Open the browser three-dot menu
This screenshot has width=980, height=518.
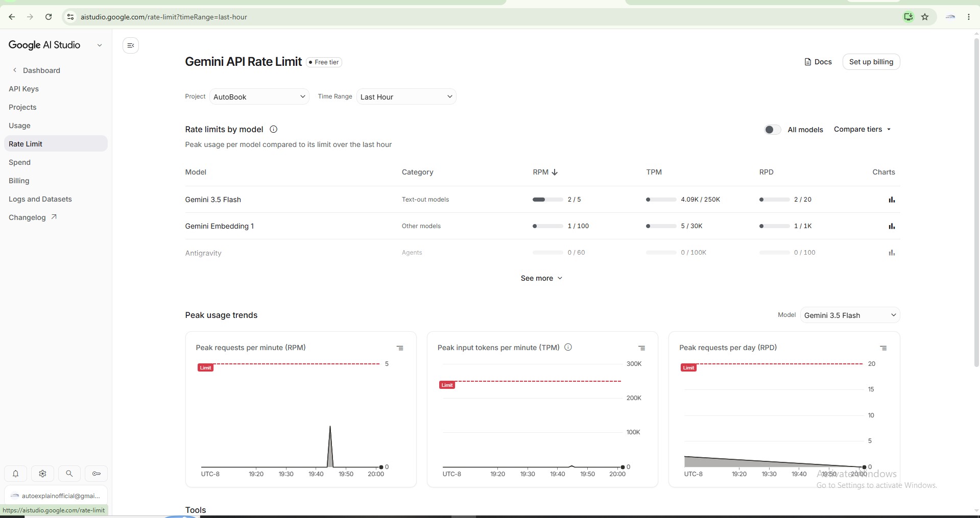(x=968, y=17)
